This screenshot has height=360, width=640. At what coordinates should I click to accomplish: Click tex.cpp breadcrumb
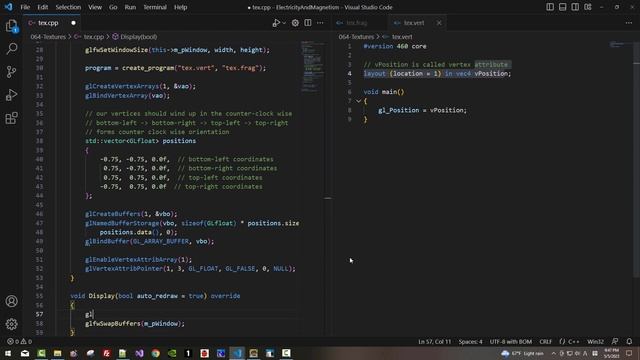(x=93, y=37)
